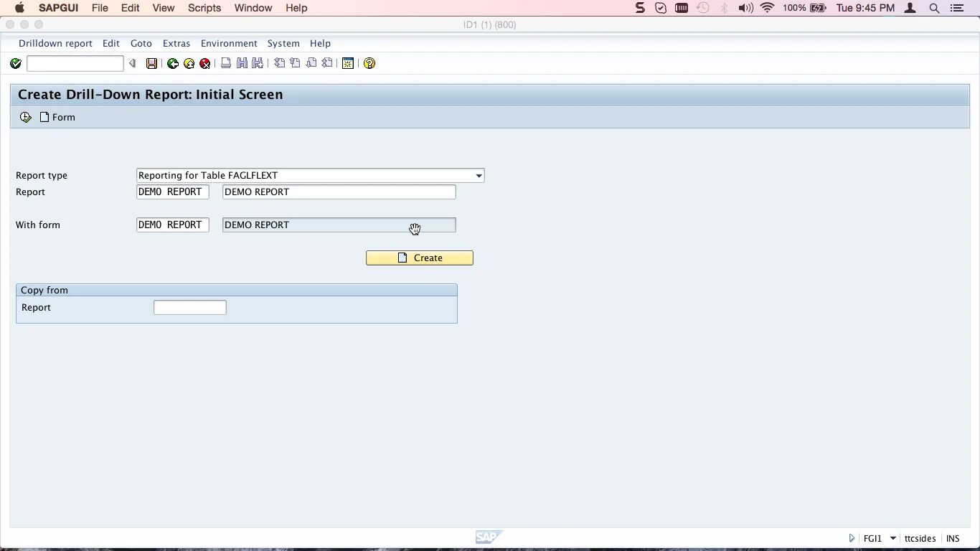Open the Find icon in the toolbar
Image resolution: width=980 pixels, height=551 pixels.
tap(241, 63)
